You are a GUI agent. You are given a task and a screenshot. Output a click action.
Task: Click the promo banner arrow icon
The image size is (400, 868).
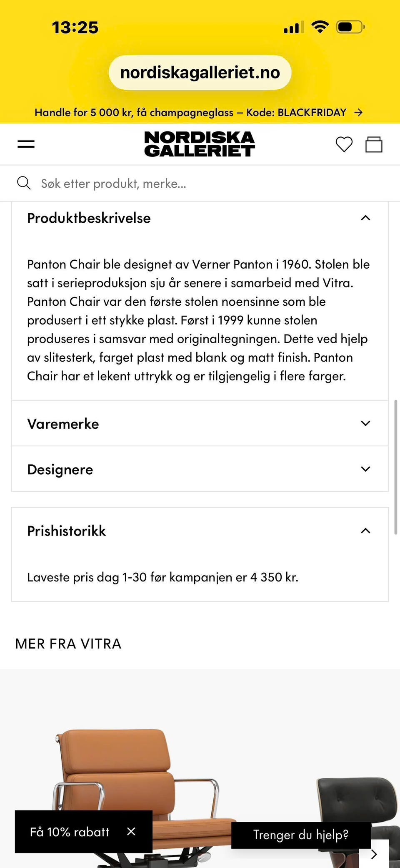click(x=358, y=113)
